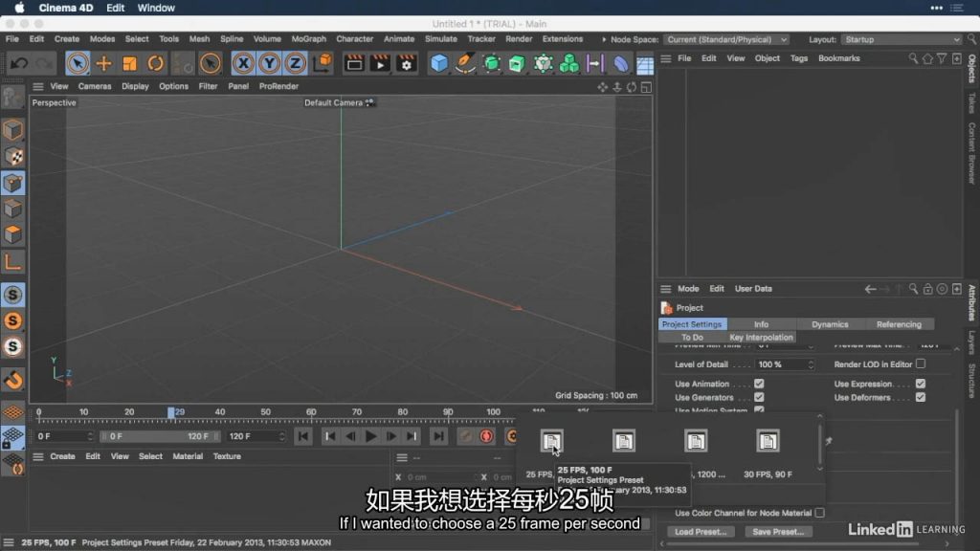This screenshot has width=980, height=551.
Task: Go to end of animation
Action: [x=438, y=436]
